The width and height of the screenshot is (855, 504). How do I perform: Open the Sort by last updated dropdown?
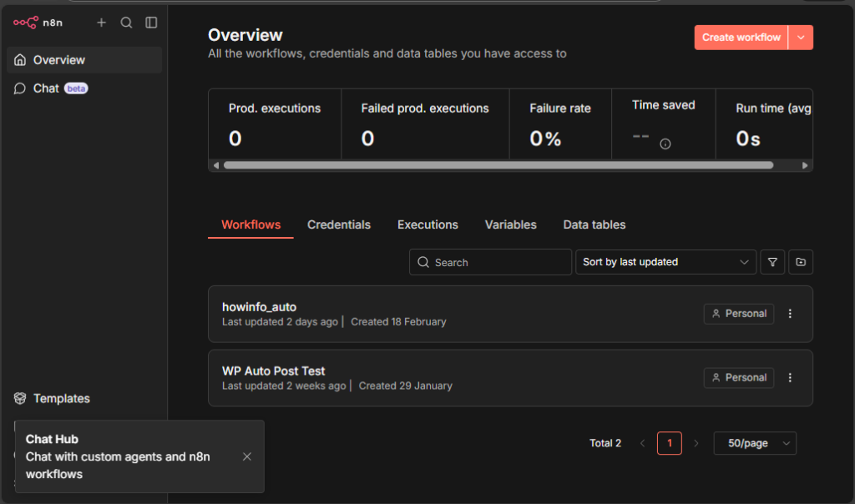point(665,262)
